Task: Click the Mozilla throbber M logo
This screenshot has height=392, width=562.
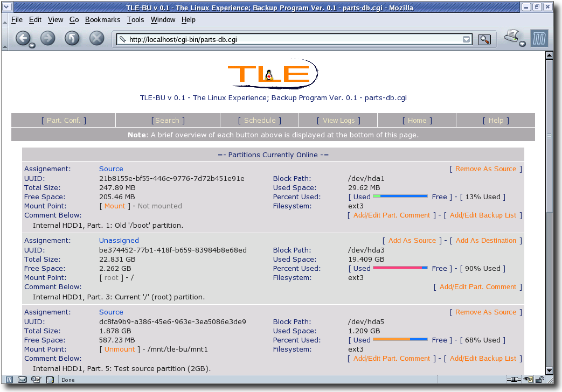Action: pos(539,38)
